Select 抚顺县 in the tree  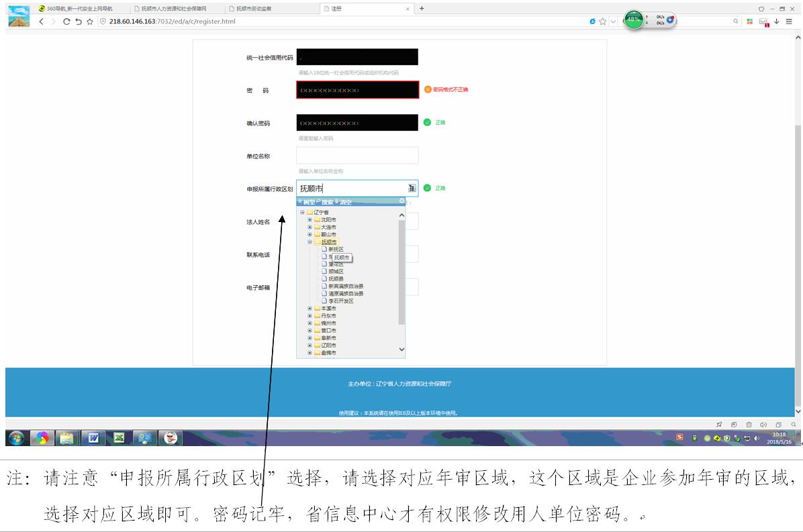[x=336, y=279]
